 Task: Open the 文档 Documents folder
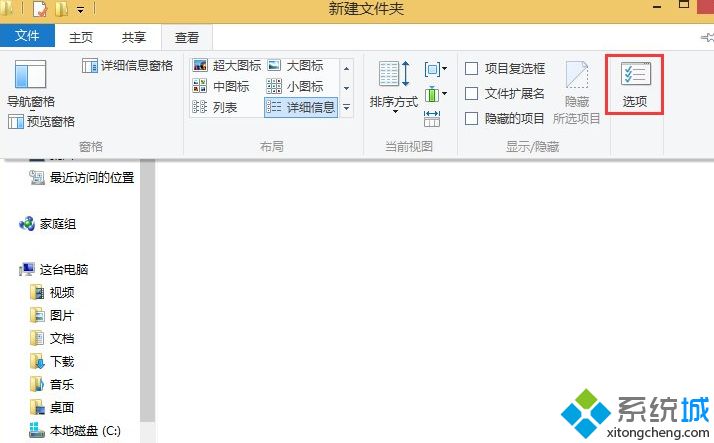pyautogui.click(x=52, y=338)
